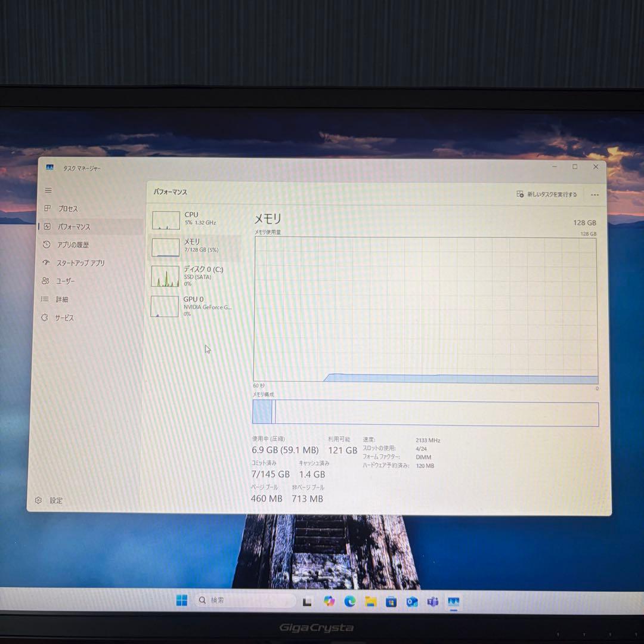Viewport: 644px width, 644px height.
Task: Click the ユーザー (Users) sidebar icon
Action: [x=66, y=281]
